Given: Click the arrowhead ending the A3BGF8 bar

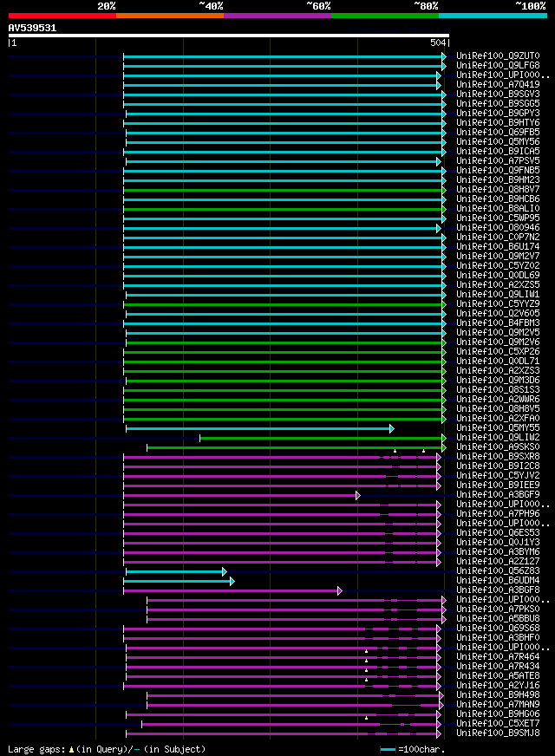Looking at the screenshot, I should point(340,591).
